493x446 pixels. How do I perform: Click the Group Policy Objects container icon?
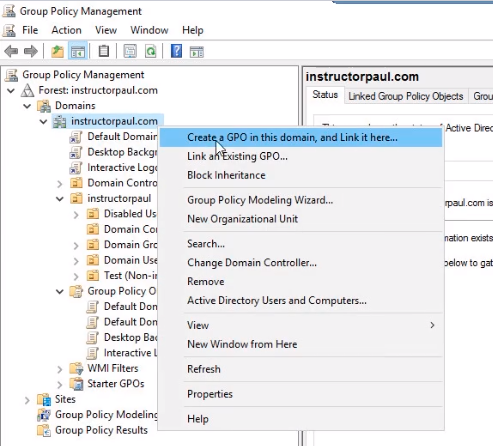pos(76,291)
